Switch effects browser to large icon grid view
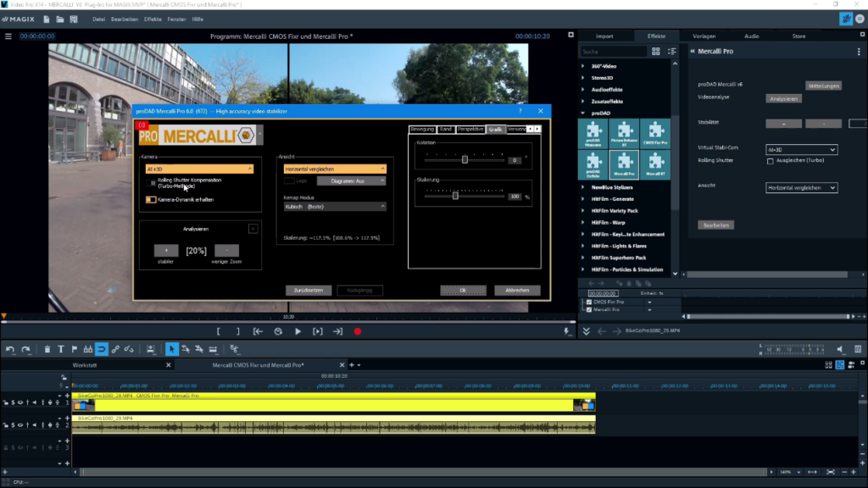 click(x=656, y=52)
